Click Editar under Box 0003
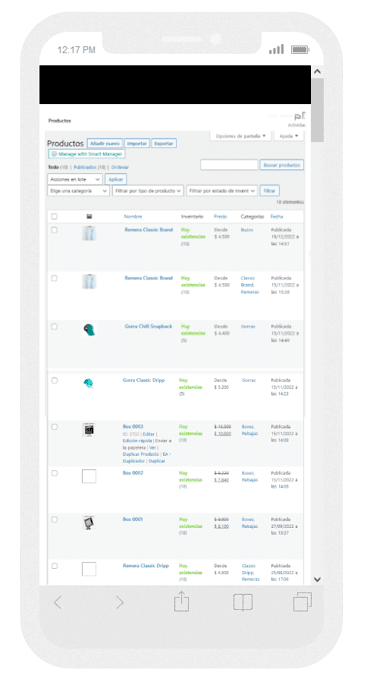367x679 pixels. (148, 434)
